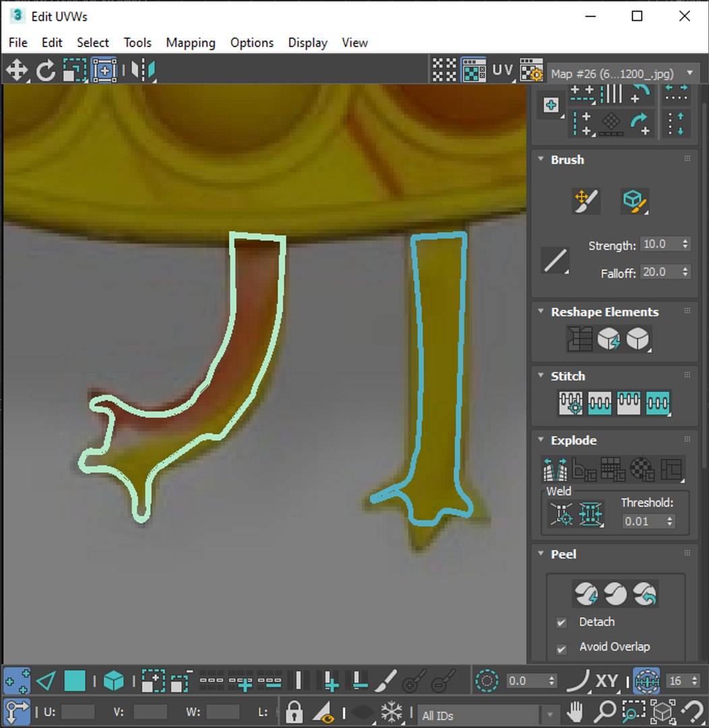Viewport: 709px width, 728px height.
Task: Toggle the absolute/relative typein mode icon
Action: (17, 712)
